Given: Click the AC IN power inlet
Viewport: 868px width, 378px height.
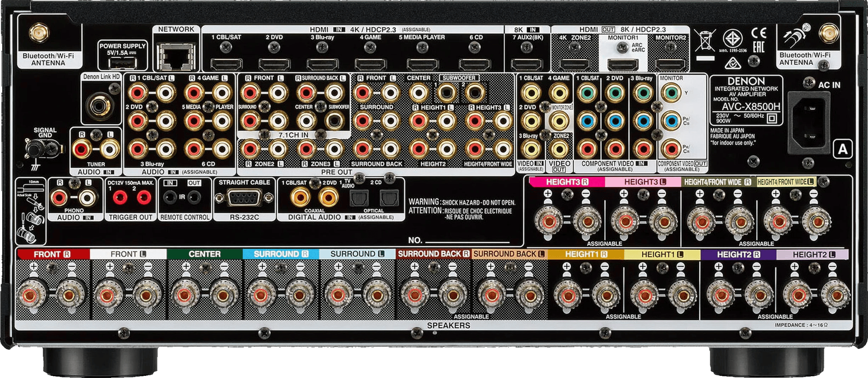Looking at the screenshot, I should tap(809, 123).
